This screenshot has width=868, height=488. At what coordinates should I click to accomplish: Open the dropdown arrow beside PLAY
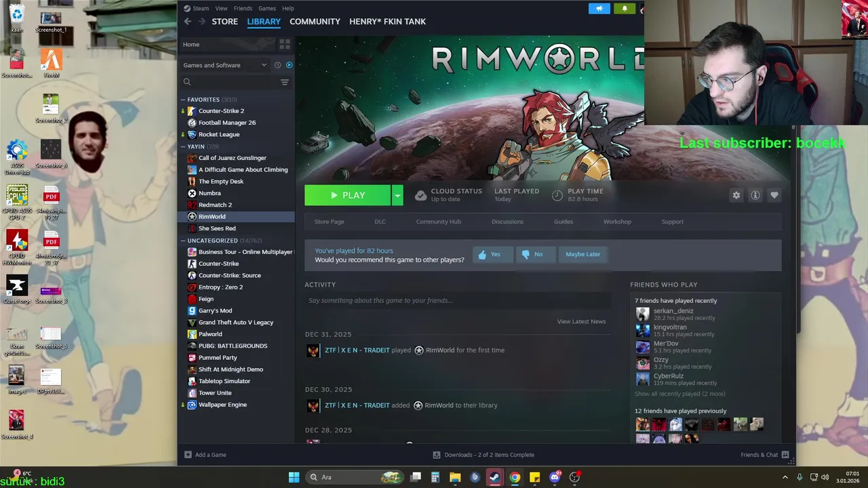[x=397, y=195]
